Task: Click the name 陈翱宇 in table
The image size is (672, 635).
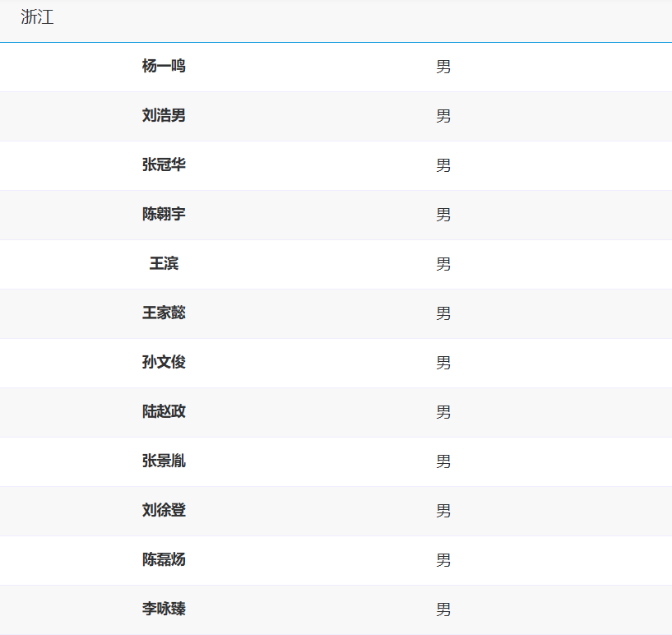Action: coord(164,215)
